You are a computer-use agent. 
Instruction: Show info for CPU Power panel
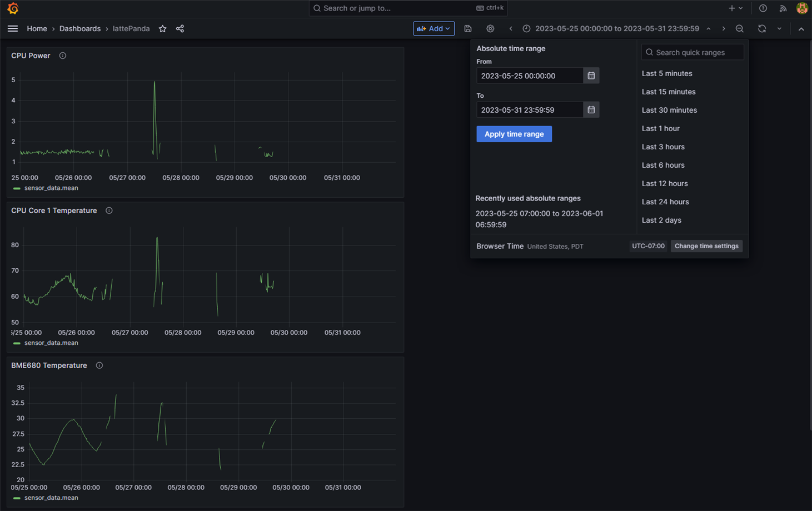pyautogui.click(x=63, y=56)
